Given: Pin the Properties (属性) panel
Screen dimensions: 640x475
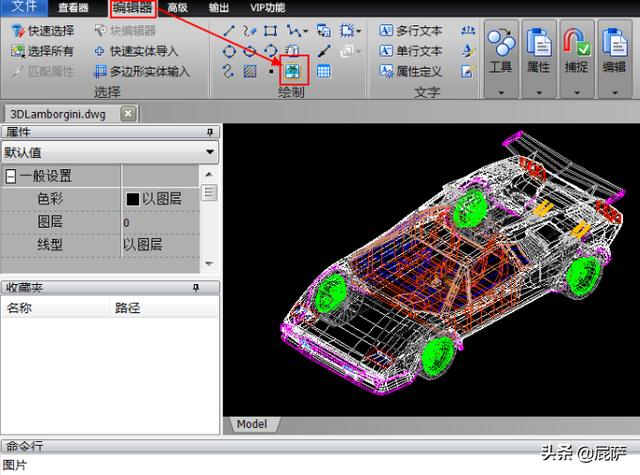Looking at the screenshot, I should (210, 132).
